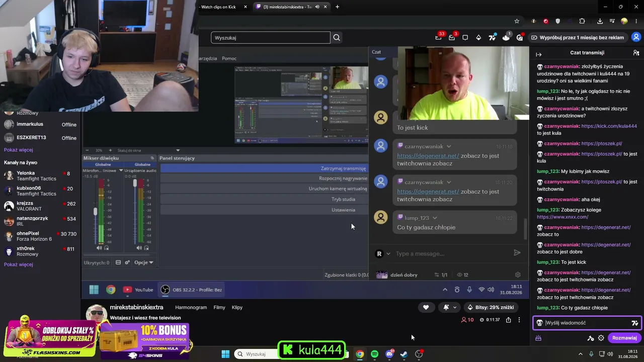Mute the tab playing mirekstabinskiextra audio
Viewport: 644px width, 362px height.
(x=317, y=7)
